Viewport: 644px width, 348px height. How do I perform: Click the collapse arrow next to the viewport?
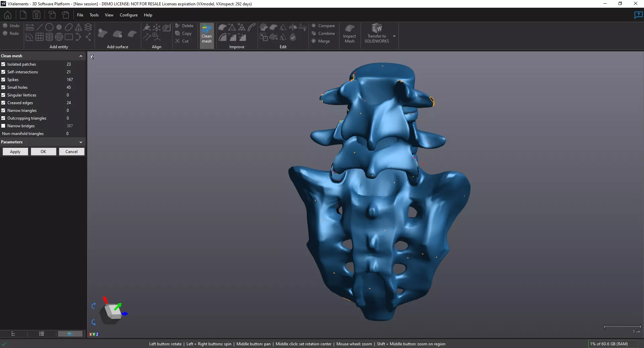click(92, 57)
